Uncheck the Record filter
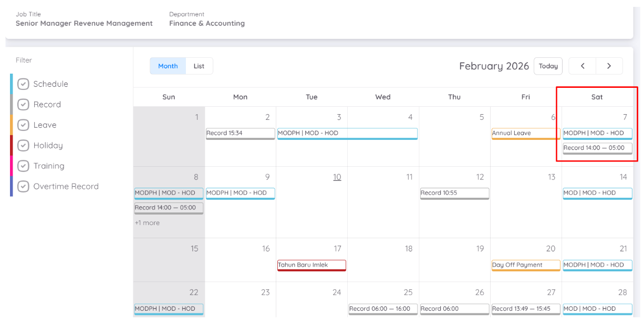The image size is (644, 335). click(x=23, y=104)
